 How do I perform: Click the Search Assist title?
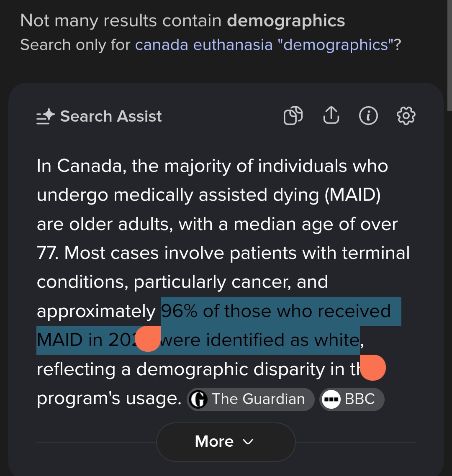coord(111,116)
